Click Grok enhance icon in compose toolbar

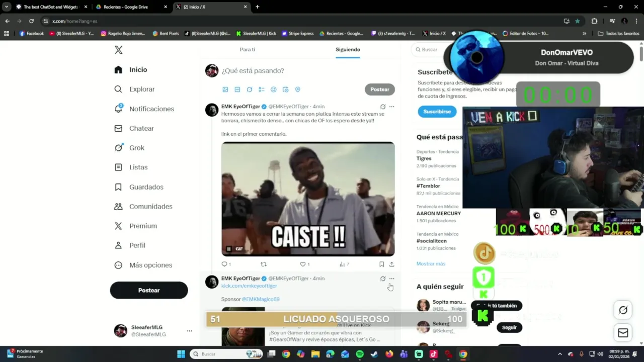(250, 89)
